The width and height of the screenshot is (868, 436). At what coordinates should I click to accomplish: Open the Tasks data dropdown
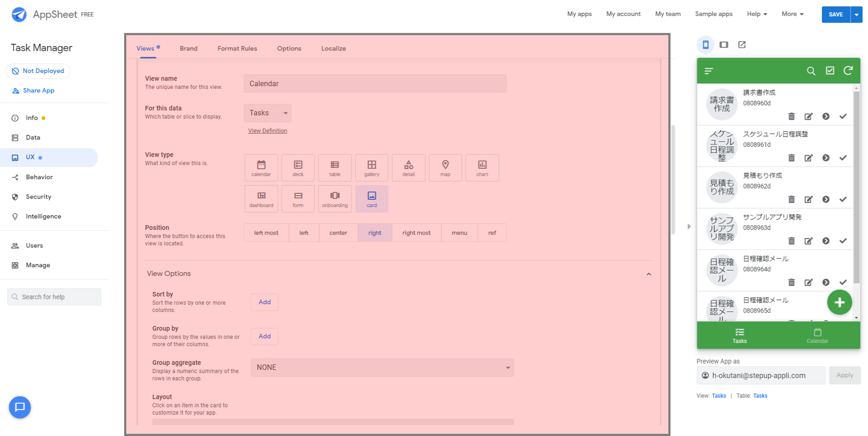tap(267, 113)
